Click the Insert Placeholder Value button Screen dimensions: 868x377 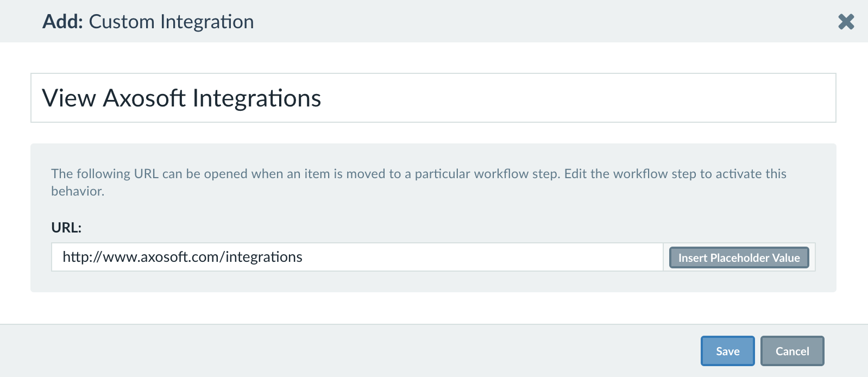coord(739,257)
